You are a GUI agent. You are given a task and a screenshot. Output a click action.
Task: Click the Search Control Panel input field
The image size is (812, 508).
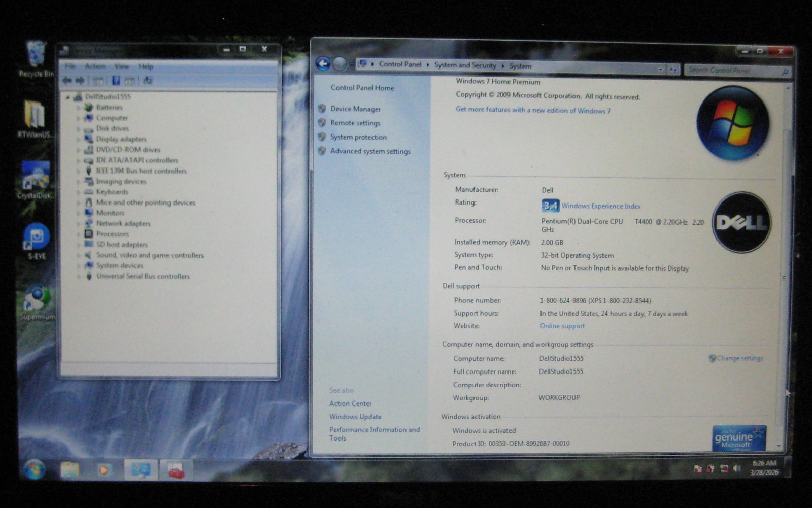737,71
